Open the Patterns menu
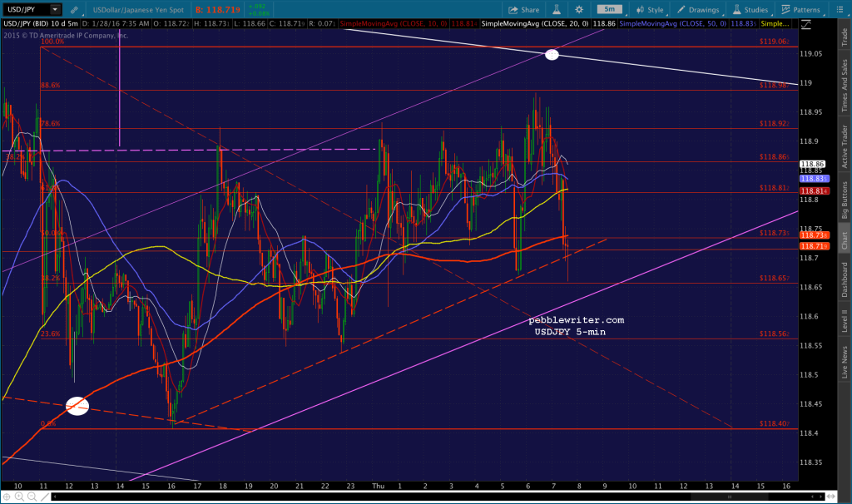Viewport: 852px width, 504px height. tap(801, 10)
